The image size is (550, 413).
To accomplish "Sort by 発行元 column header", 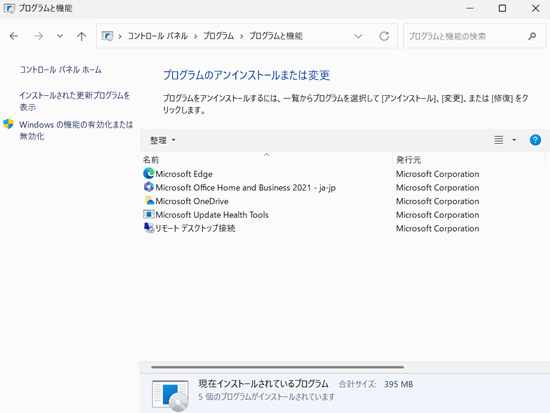I will (x=408, y=160).
